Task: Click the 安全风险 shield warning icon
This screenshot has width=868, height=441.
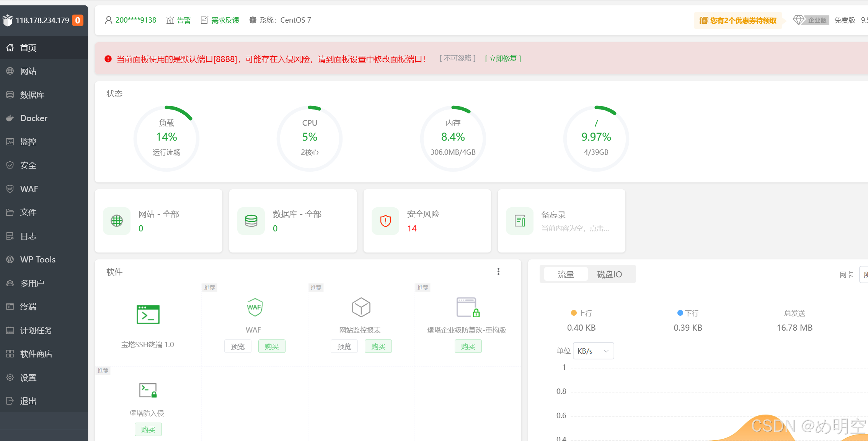Action: 385,221
